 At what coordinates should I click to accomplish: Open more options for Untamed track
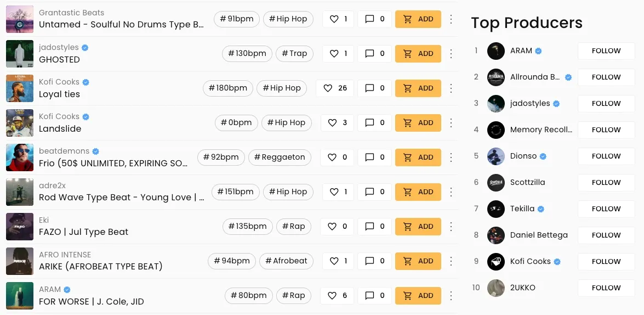451,19
